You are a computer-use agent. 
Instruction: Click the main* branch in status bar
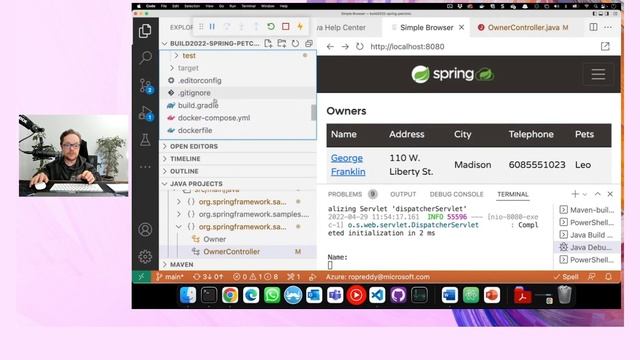[x=170, y=277]
